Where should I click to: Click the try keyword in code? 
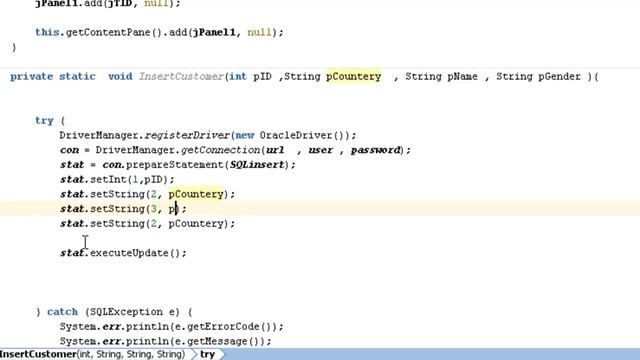tap(44, 121)
